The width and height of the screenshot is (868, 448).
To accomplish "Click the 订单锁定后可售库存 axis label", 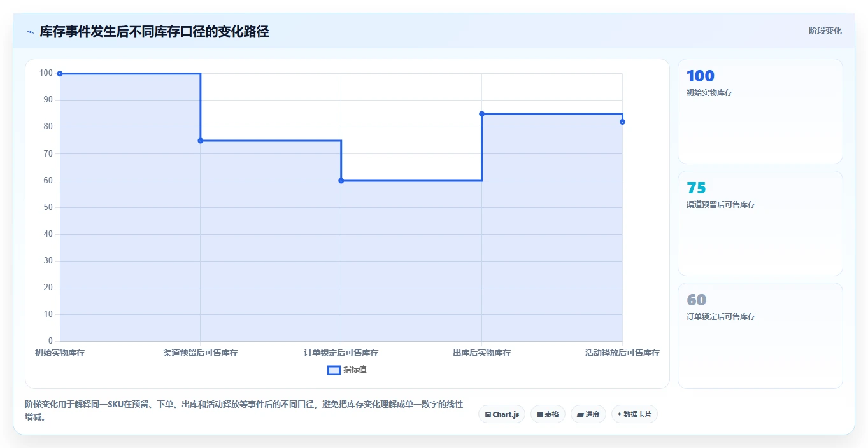I will coord(341,353).
